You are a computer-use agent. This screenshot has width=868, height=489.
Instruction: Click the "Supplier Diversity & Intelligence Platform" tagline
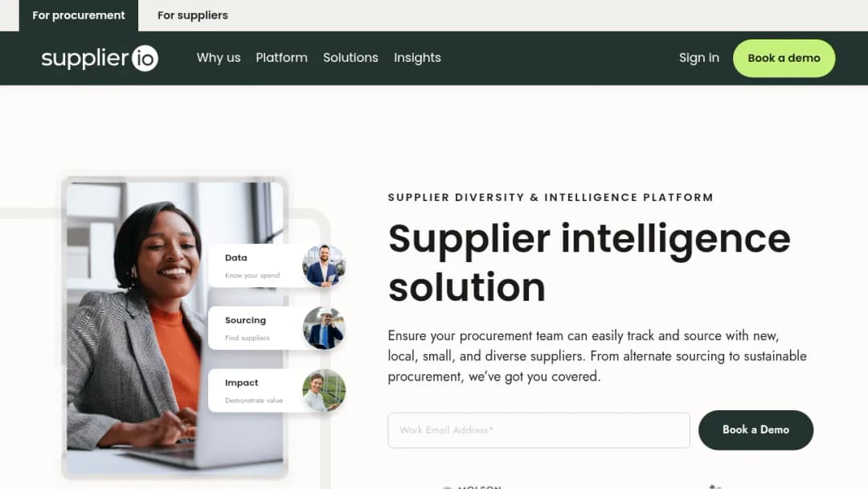551,197
